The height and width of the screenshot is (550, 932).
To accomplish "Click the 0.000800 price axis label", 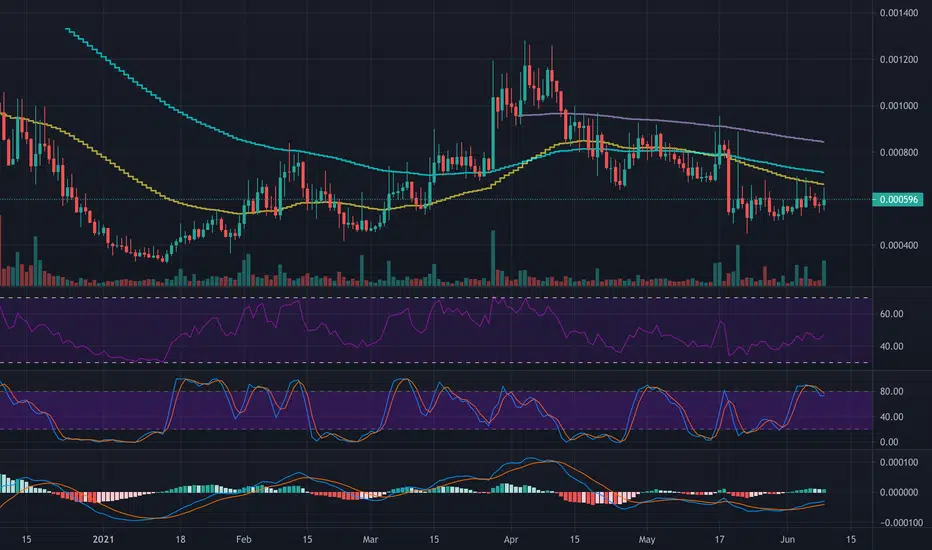I will click(899, 152).
